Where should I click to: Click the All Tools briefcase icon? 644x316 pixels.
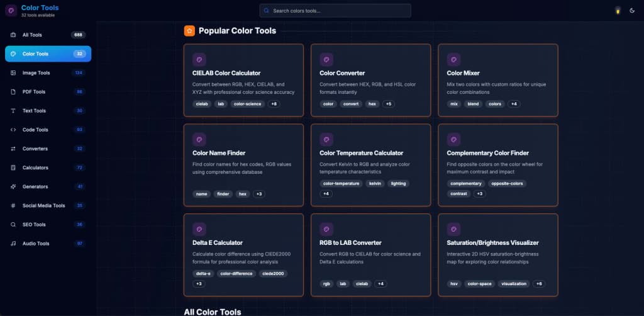13,35
